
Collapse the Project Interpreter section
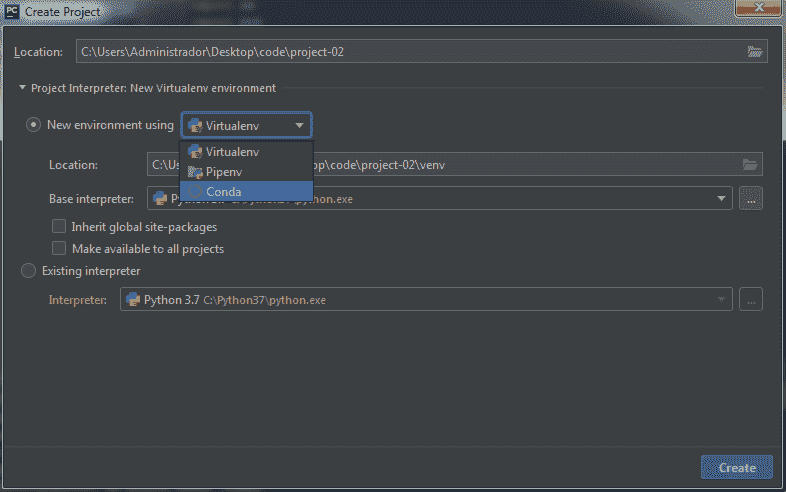tap(22, 88)
